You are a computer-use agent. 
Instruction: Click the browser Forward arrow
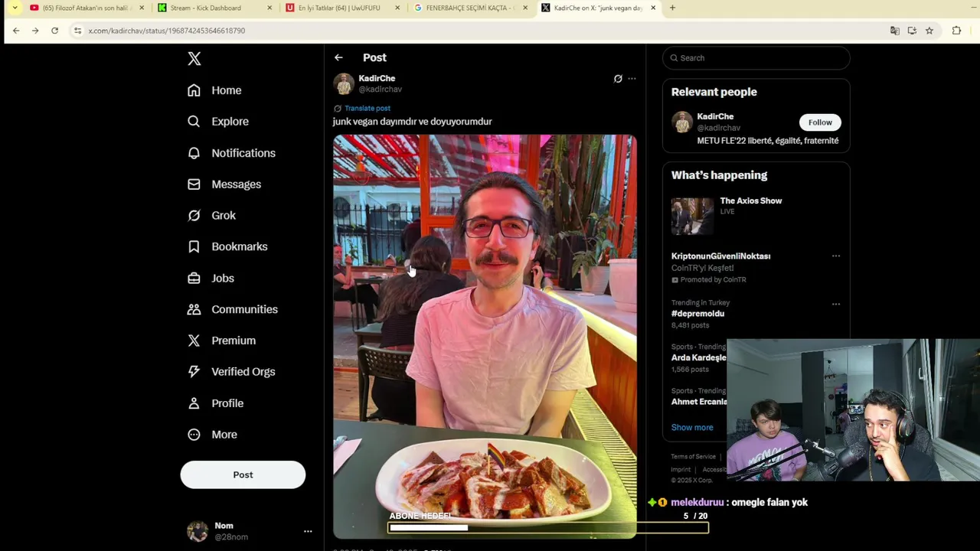35,31
